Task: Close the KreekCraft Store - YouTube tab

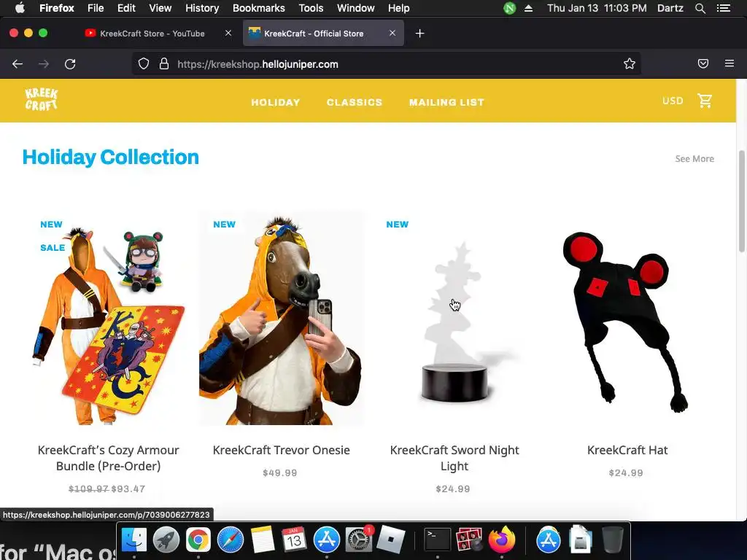Action: pos(228,34)
